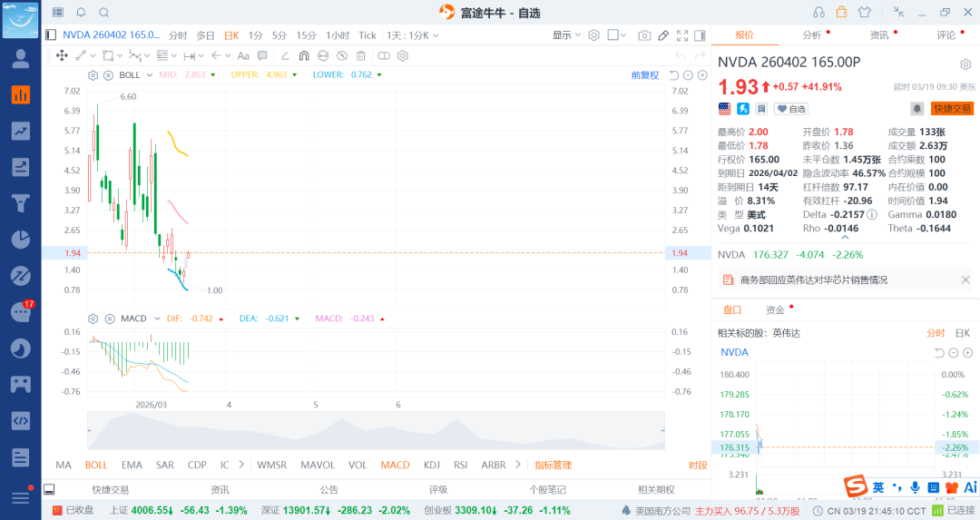Open the code API sidebar icon

21,420
